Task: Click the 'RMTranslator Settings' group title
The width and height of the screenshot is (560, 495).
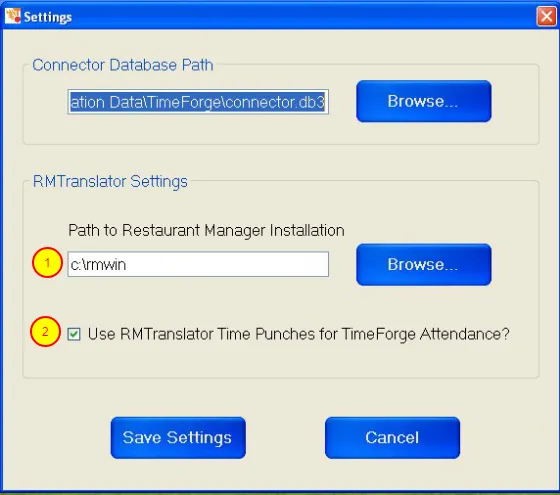Action: pyautogui.click(x=110, y=181)
